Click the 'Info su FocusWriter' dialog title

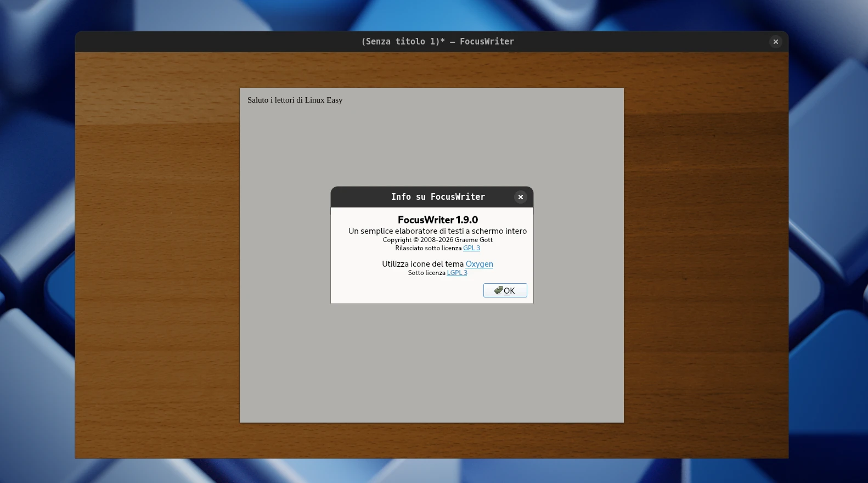click(438, 197)
